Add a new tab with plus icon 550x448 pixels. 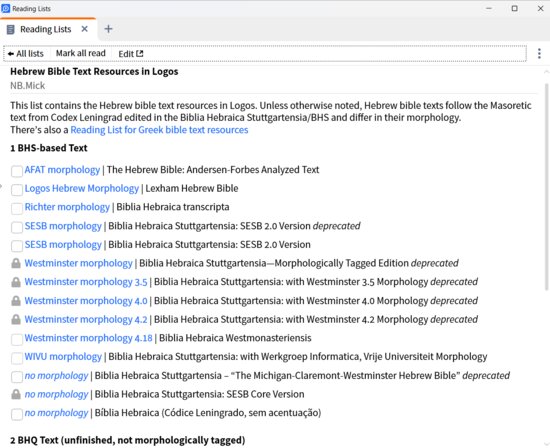[108, 29]
